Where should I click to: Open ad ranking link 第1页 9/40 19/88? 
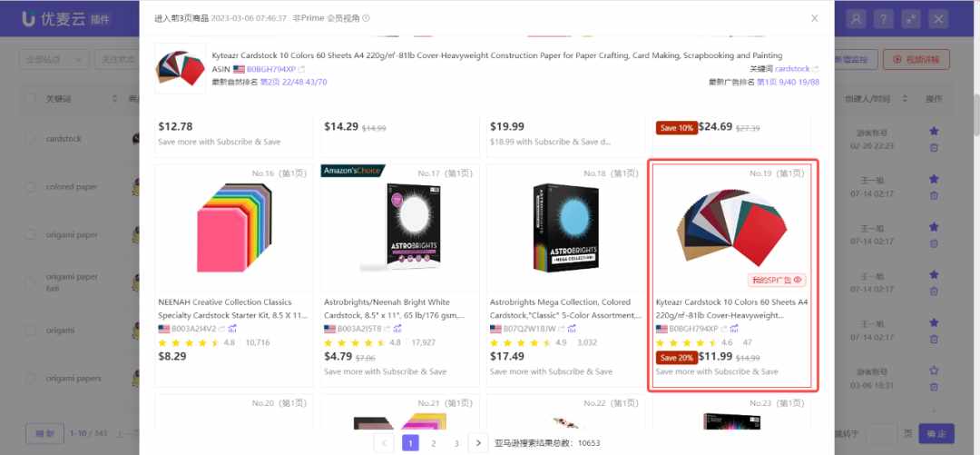[788, 82]
